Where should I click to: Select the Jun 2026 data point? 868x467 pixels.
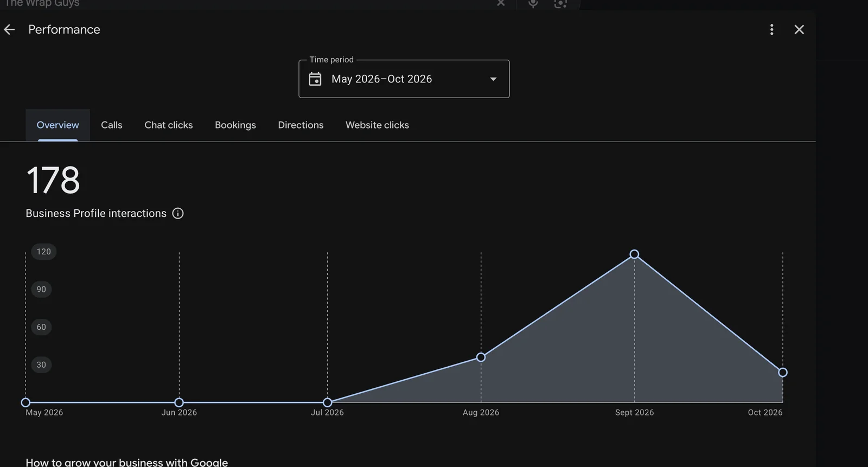[x=179, y=402]
